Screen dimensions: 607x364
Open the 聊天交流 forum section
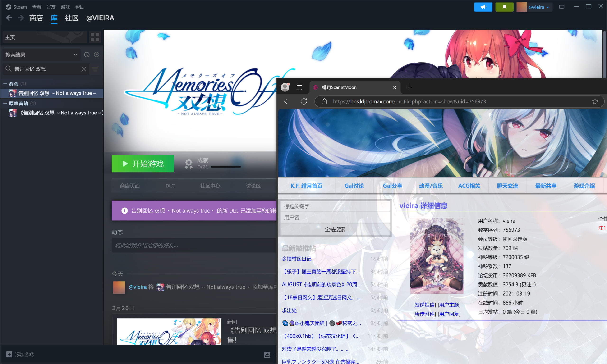tap(507, 186)
